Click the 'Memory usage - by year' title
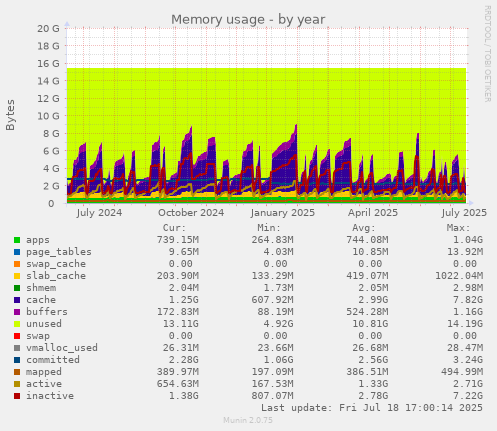 (x=248, y=20)
